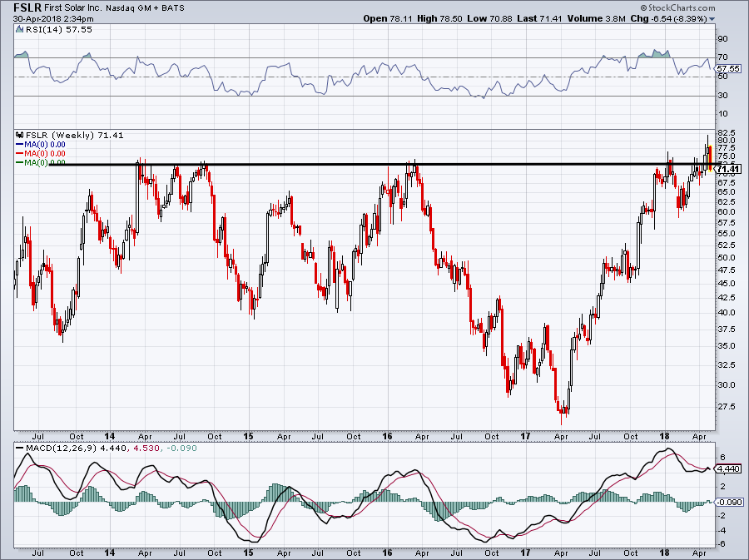Screen dimensions: 749x560
Task: Click the High 78.50 quote value
Action: tap(439, 18)
